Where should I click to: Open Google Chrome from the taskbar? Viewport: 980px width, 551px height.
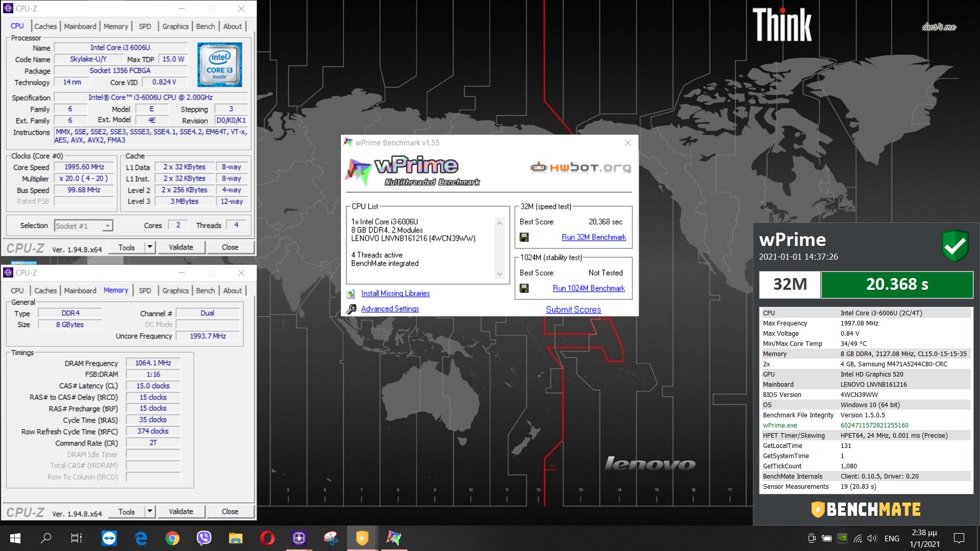coord(173,538)
